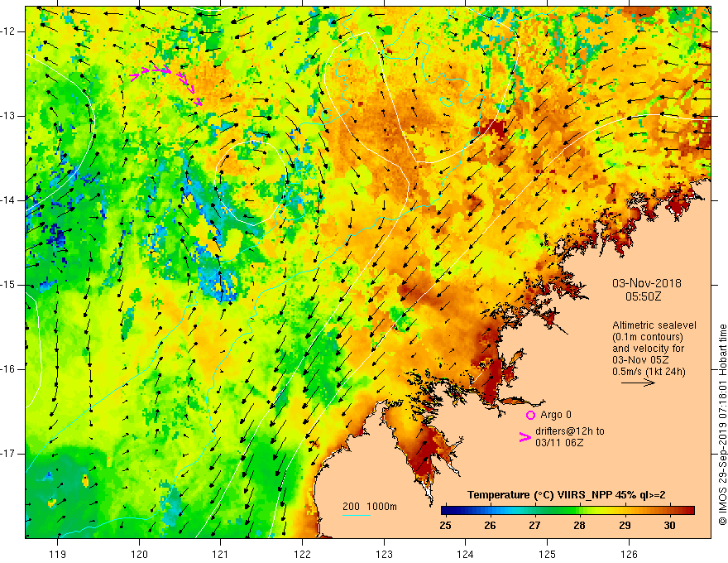Click the latitude label -13
This screenshot has width=728, height=563.
tap(8, 116)
